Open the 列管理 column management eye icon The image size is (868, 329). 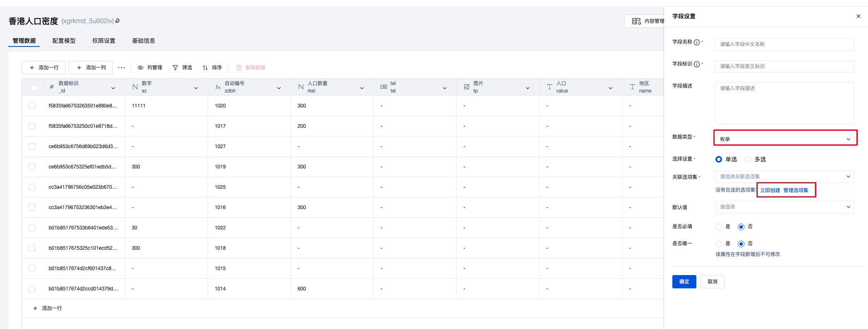pos(141,68)
